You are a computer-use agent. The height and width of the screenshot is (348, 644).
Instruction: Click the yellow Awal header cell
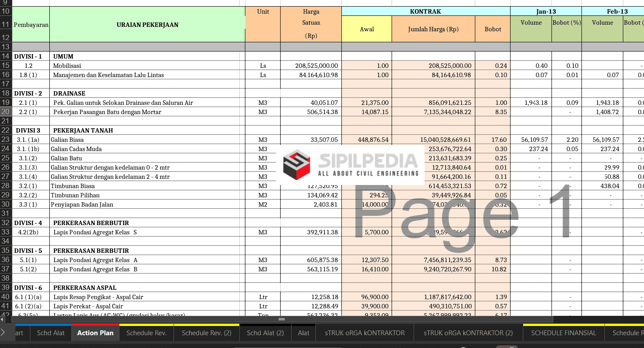[x=366, y=29]
